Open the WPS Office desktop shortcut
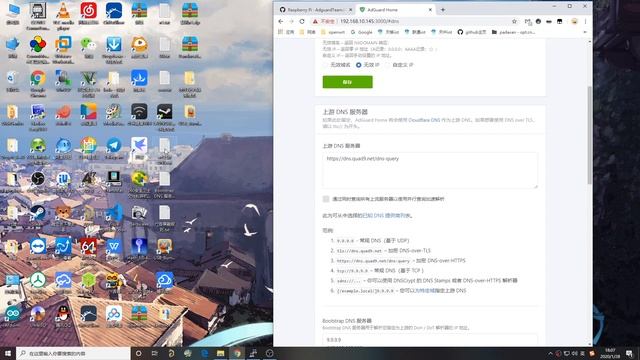 (114, 247)
